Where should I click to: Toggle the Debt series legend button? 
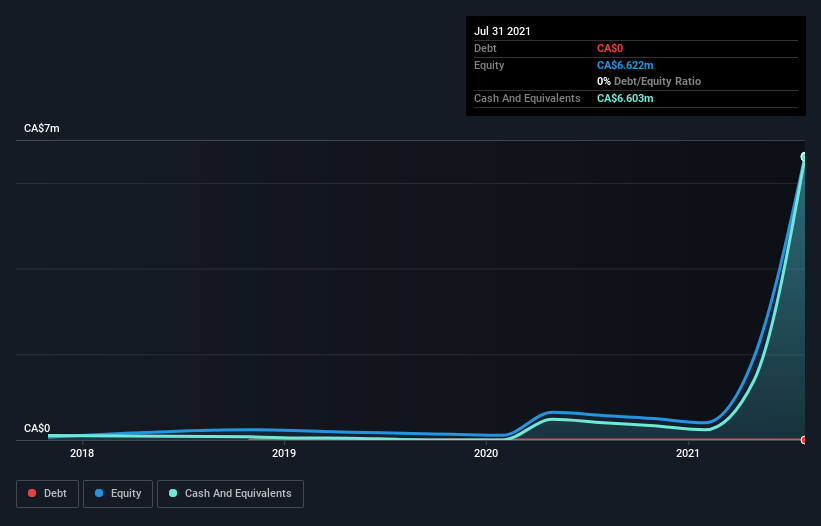point(47,494)
